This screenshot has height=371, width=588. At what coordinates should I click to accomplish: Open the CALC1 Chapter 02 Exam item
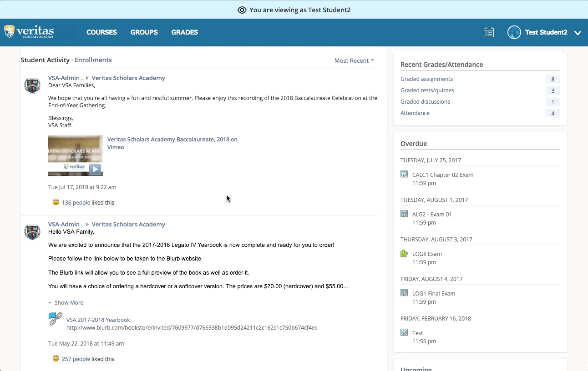[443, 175]
